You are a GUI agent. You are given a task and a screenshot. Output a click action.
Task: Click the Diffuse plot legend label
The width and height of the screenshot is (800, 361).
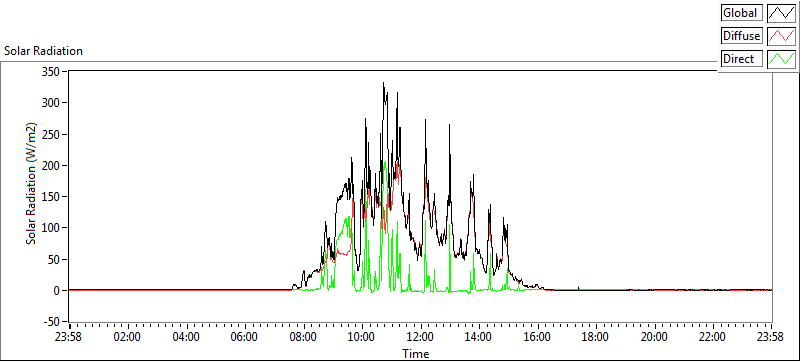pyautogui.click(x=741, y=36)
